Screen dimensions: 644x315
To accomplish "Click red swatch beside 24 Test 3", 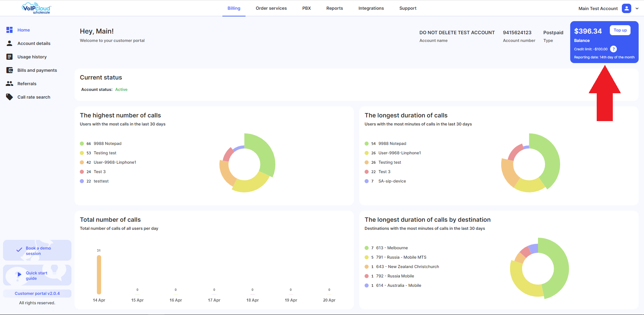I will (x=82, y=172).
